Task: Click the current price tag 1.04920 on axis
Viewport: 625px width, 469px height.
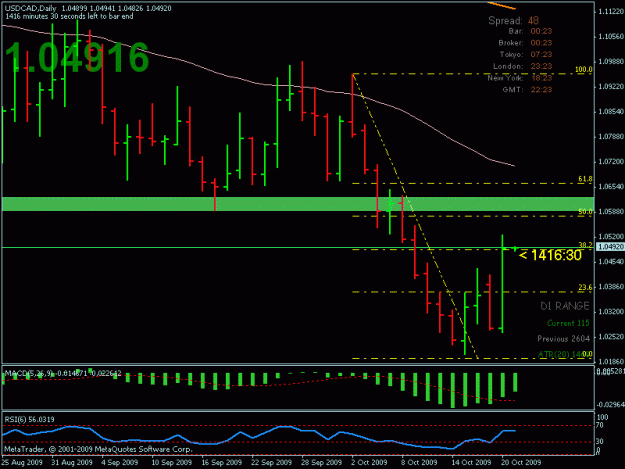Action: tap(610, 247)
